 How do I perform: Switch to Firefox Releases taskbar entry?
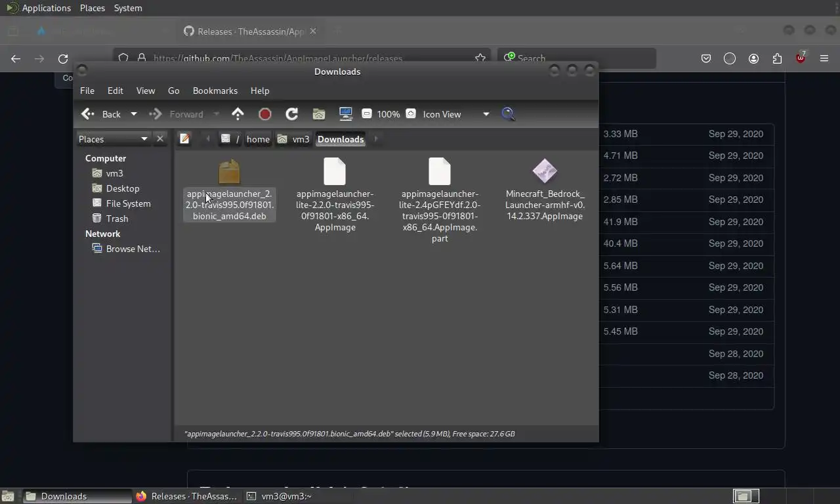(188, 496)
